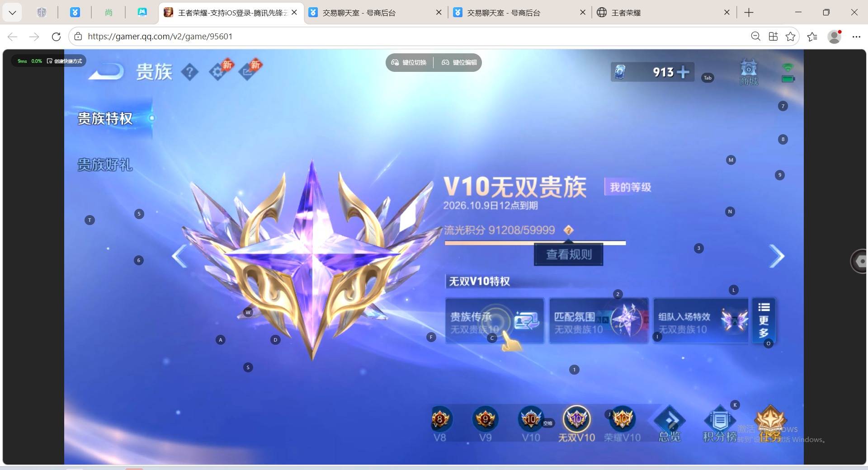
Task: Click the browser back button
Action: click(x=13, y=37)
